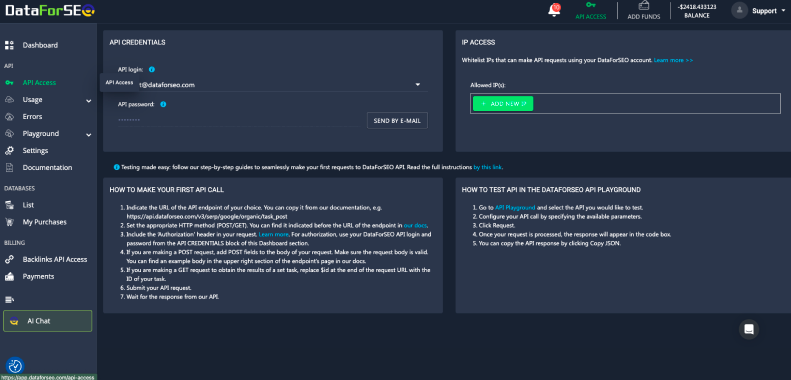Image resolution: width=791 pixels, height=380 pixels.
Task: Open the IP access Learn more link
Action: (x=673, y=60)
